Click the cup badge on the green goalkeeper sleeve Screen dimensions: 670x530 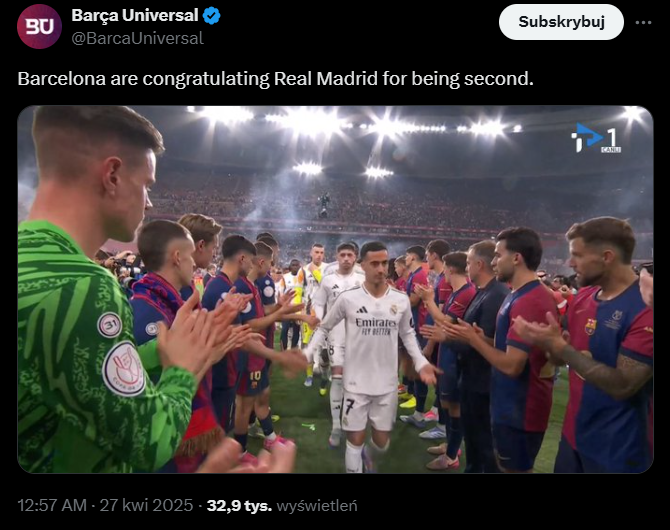pyautogui.click(x=125, y=367)
